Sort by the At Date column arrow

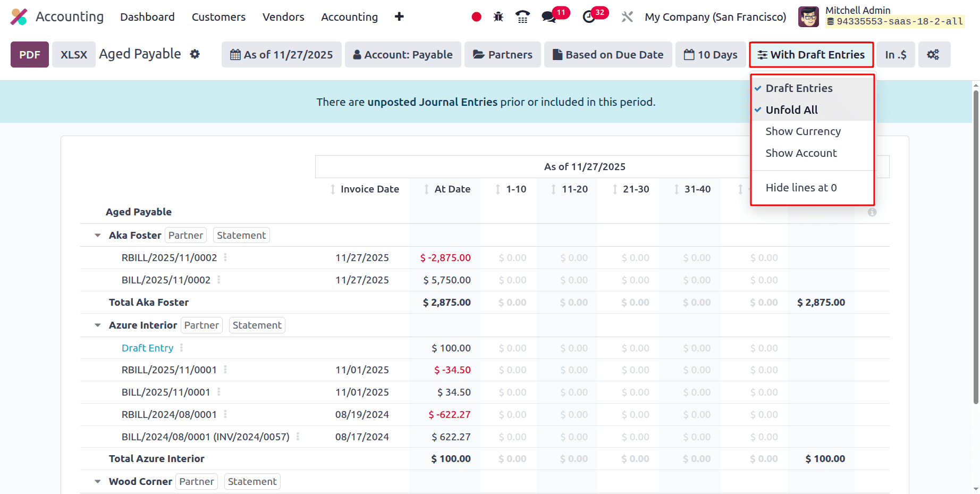tap(426, 189)
